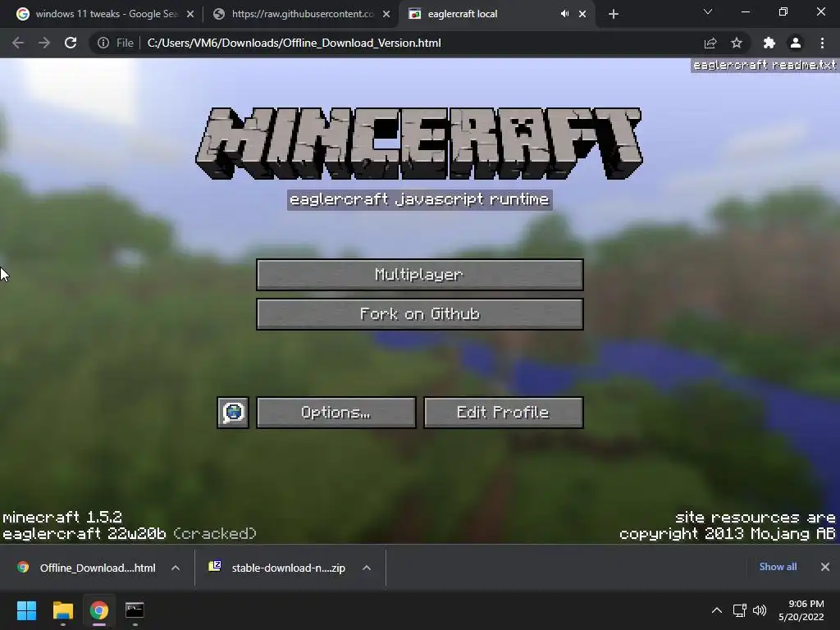Close the downloads bar
The width and height of the screenshot is (840, 630).
point(825,567)
